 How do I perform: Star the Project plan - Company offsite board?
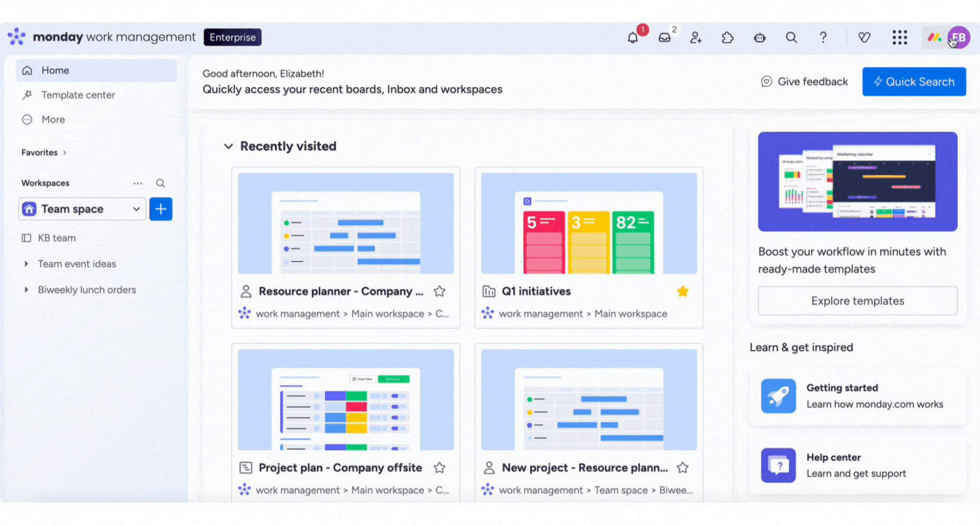click(x=439, y=468)
